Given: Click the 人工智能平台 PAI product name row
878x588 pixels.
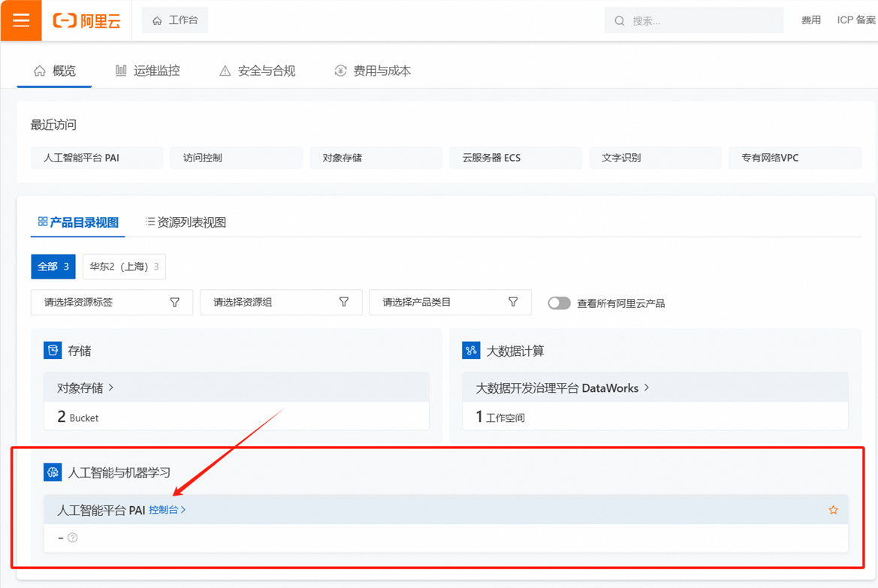Looking at the screenshot, I should pos(445,510).
